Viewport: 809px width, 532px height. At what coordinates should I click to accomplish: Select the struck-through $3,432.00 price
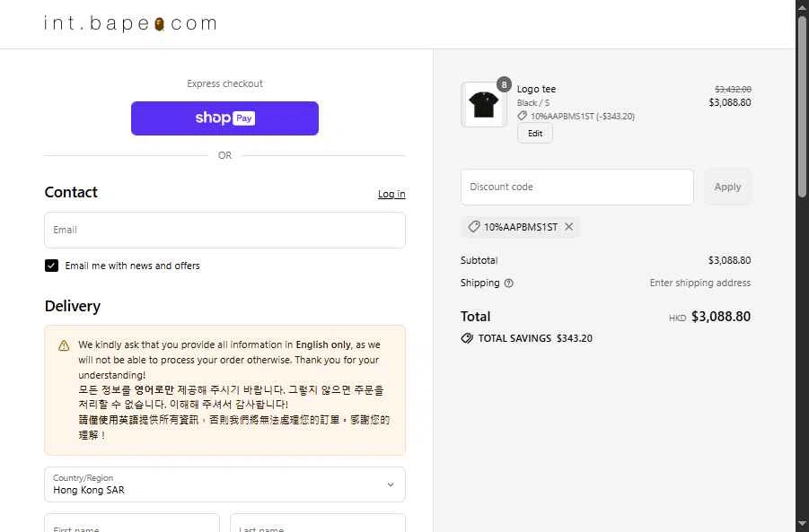(733, 89)
